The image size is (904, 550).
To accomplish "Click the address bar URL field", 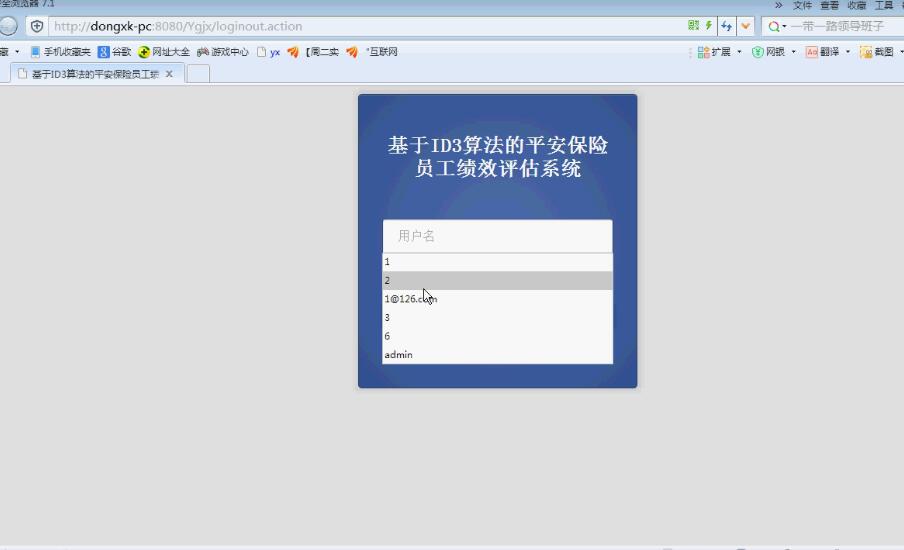I will (x=368, y=26).
